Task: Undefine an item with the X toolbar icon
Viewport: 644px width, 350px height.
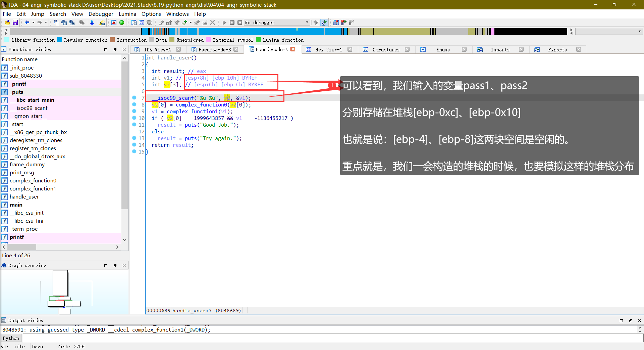Action: point(213,23)
